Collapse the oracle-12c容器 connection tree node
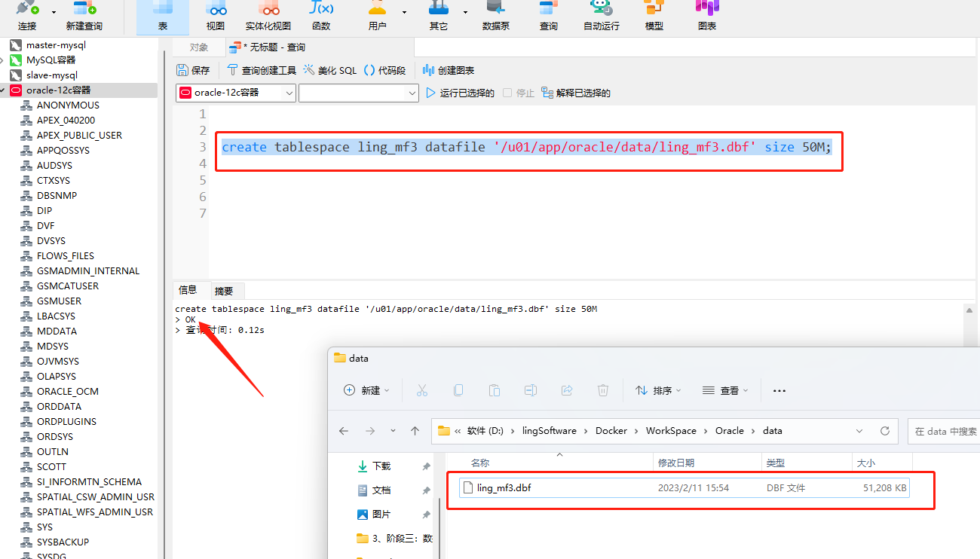This screenshot has height=559, width=980. (x=3, y=90)
